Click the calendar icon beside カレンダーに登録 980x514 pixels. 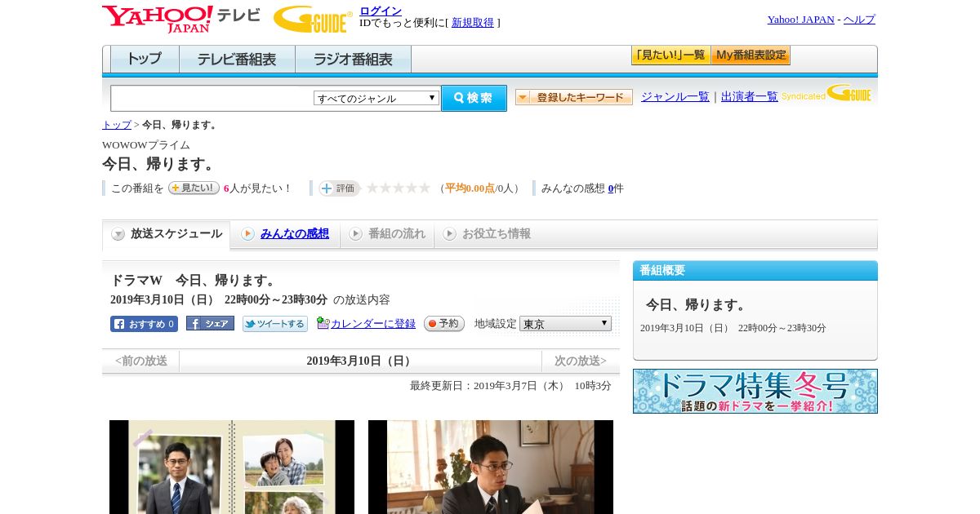(x=323, y=323)
